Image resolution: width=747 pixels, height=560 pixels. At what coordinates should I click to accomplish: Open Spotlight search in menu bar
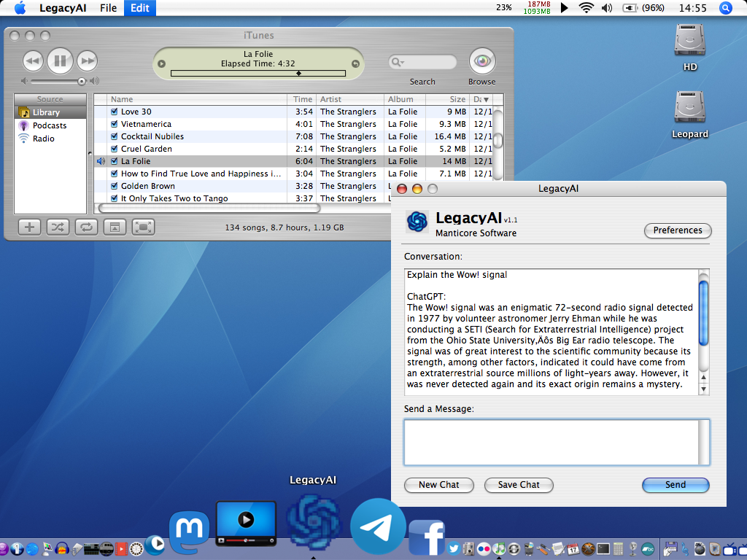[726, 7]
